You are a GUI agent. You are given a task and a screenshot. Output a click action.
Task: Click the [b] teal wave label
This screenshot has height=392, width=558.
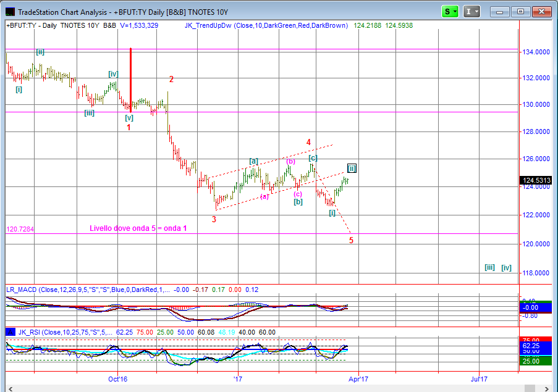pyautogui.click(x=298, y=202)
